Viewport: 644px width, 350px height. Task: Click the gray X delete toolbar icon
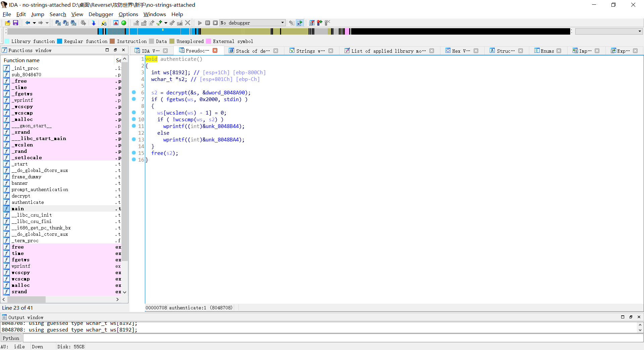click(x=188, y=23)
